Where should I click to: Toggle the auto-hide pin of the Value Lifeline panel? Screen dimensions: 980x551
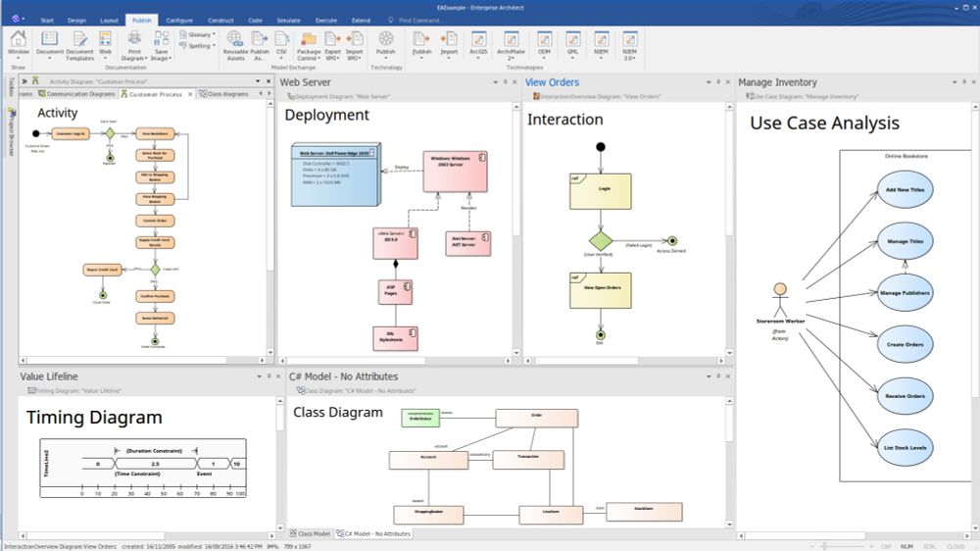pos(269,376)
